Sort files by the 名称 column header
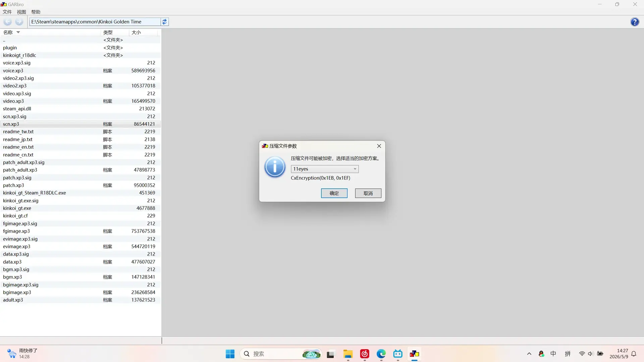The height and width of the screenshot is (362, 644). coord(50,32)
